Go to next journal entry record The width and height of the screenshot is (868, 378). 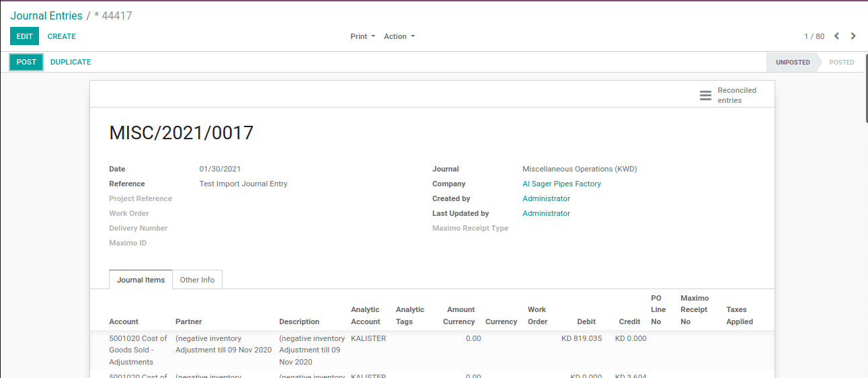click(x=853, y=36)
